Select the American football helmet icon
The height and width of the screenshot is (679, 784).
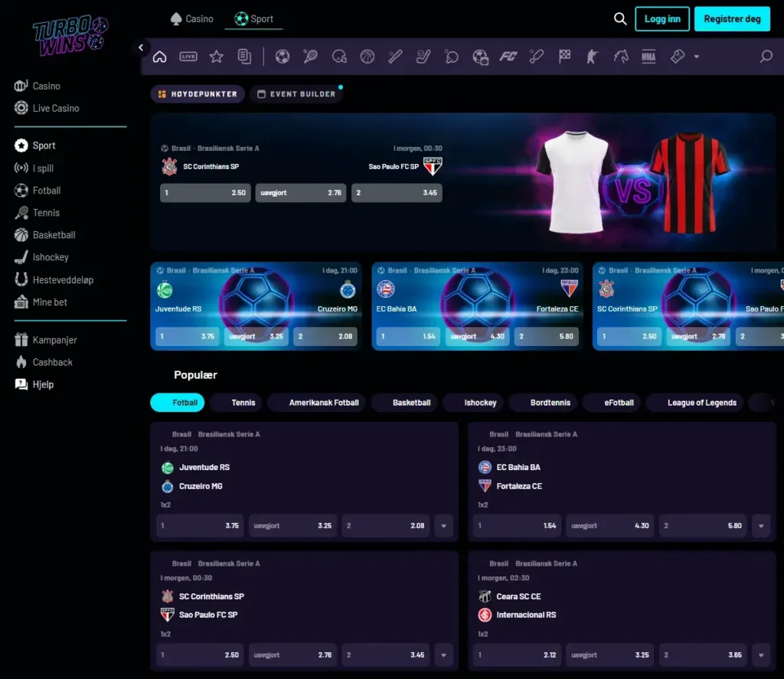(339, 57)
